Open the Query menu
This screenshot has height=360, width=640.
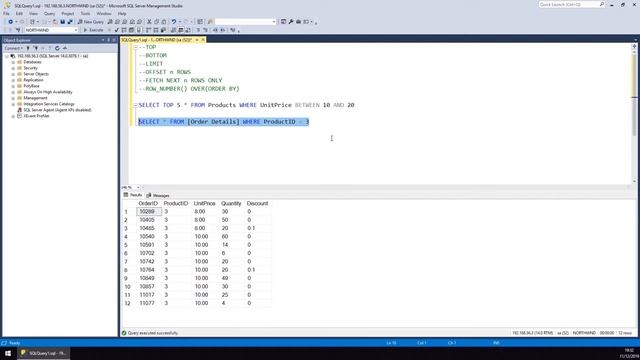[x=49, y=13]
